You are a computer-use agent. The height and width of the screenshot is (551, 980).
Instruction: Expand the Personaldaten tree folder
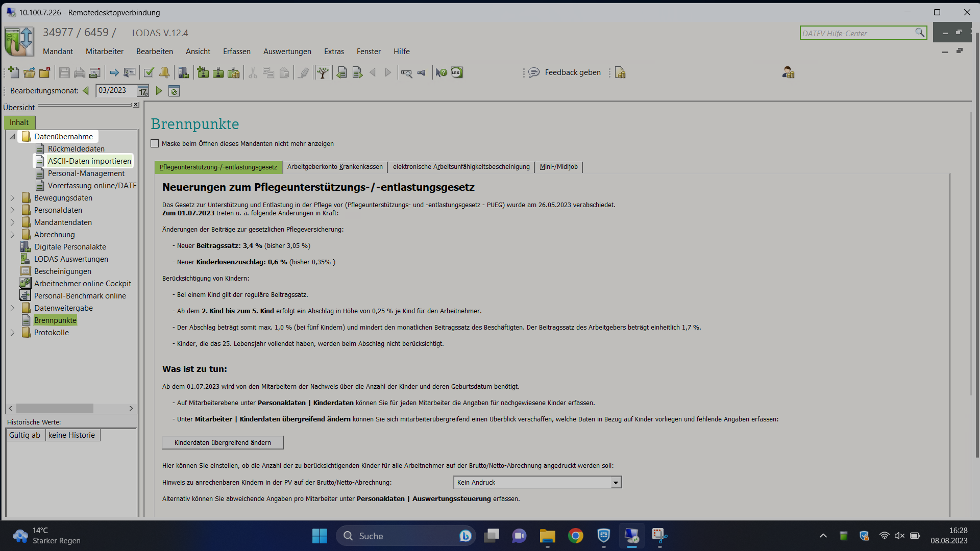coord(12,210)
